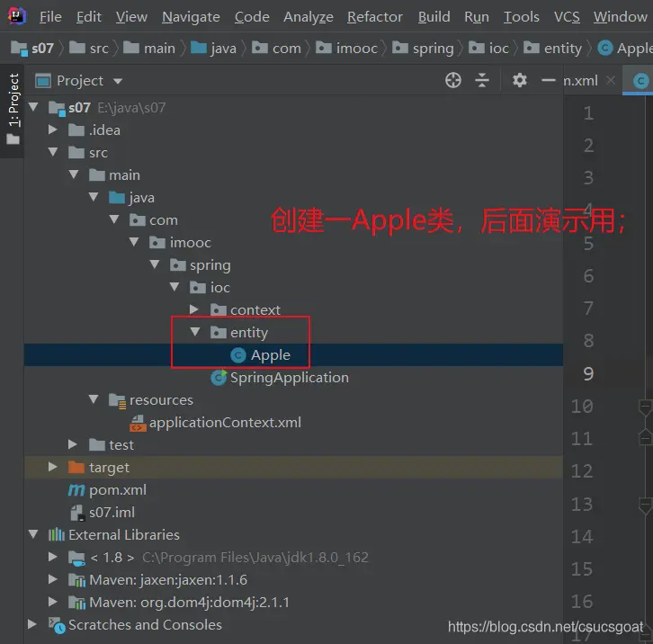Click the Maven pom.xml icon
This screenshot has width=653, height=644.
tap(76, 490)
